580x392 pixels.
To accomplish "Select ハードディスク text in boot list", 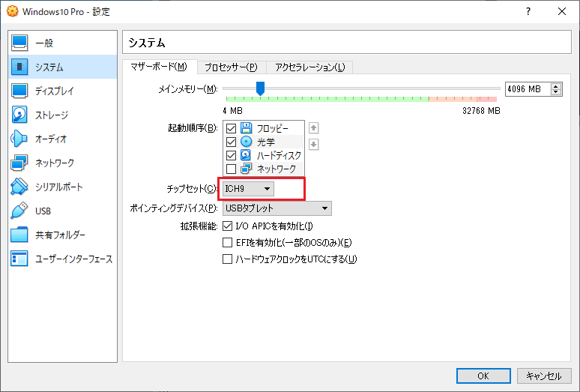I will [280, 156].
